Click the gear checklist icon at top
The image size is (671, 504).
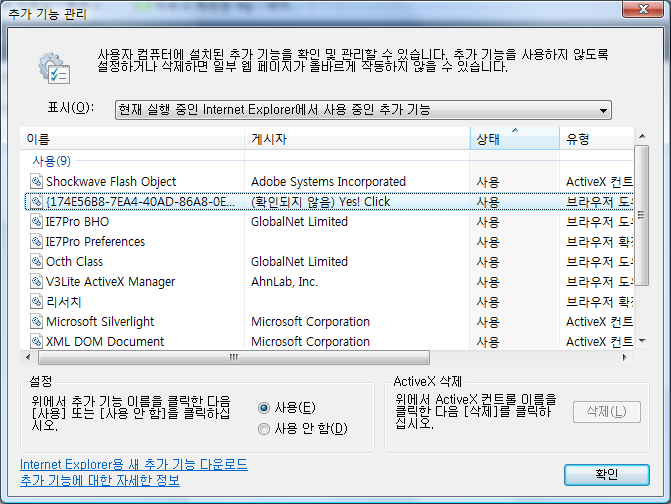[54, 68]
